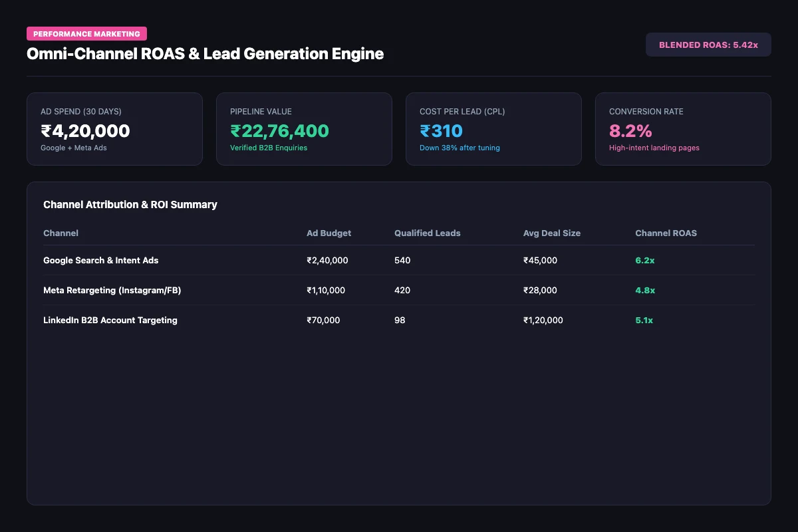
Task: Click the Conversion Rate card label
Action: [646, 112]
